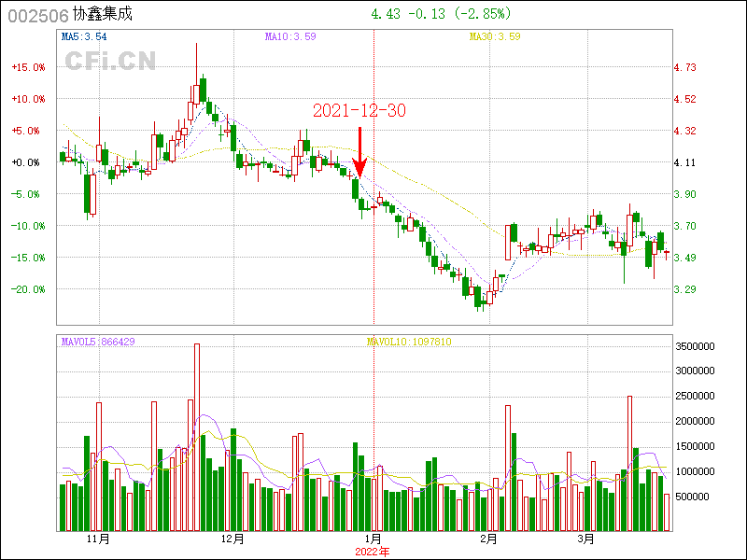Click the stock name 协鑫集成
The width and height of the screenshot is (747, 560).
(x=100, y=15)
